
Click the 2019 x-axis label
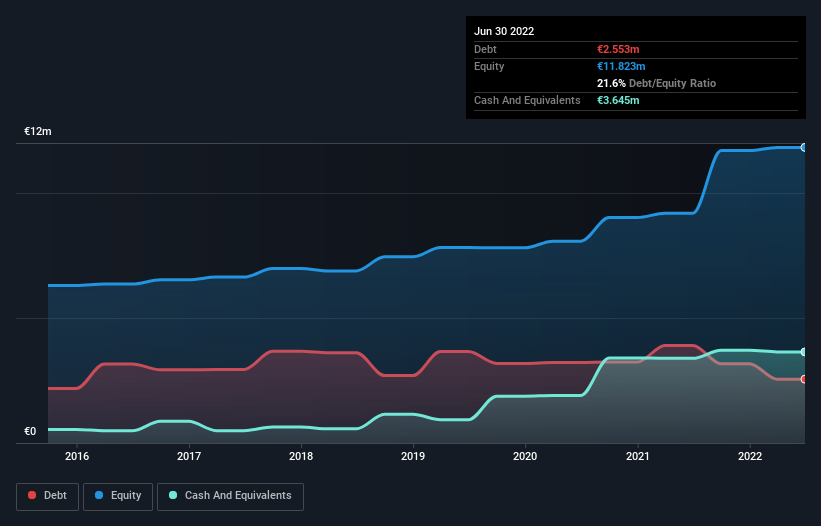point(413,456)
